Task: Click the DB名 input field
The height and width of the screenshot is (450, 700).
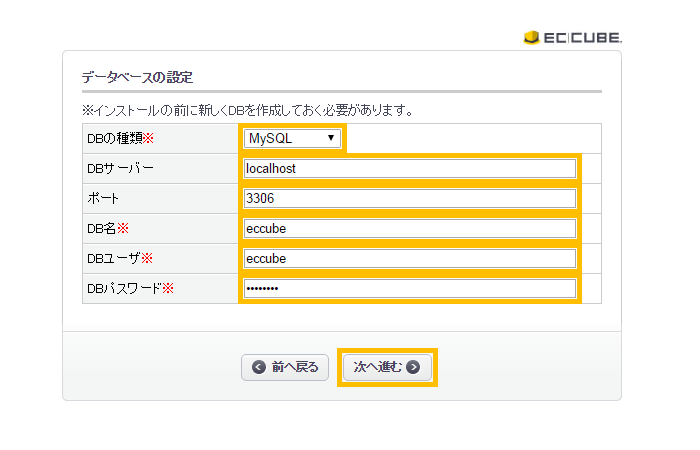Action: tap(410, 229)
